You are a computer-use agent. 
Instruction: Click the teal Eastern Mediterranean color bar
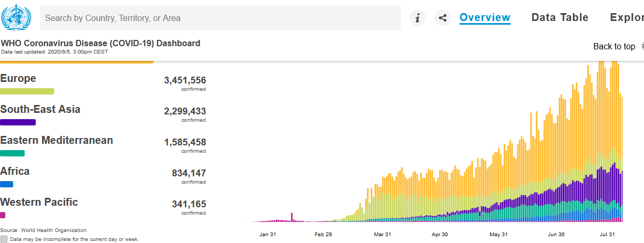(12, 153)
